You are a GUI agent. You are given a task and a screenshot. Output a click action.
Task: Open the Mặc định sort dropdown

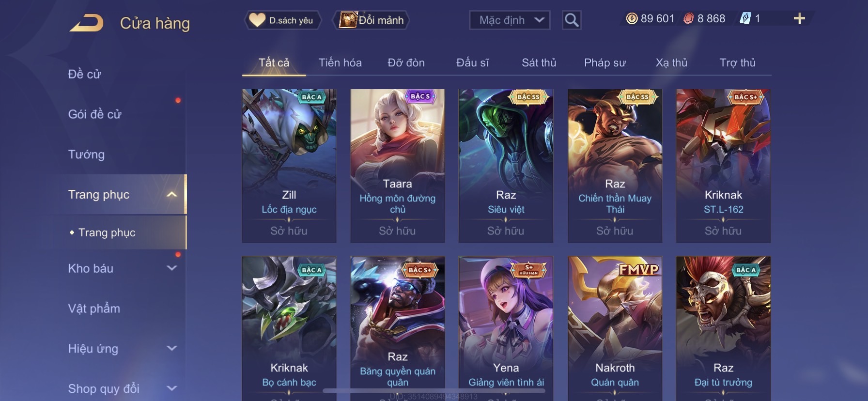point(510,20)
